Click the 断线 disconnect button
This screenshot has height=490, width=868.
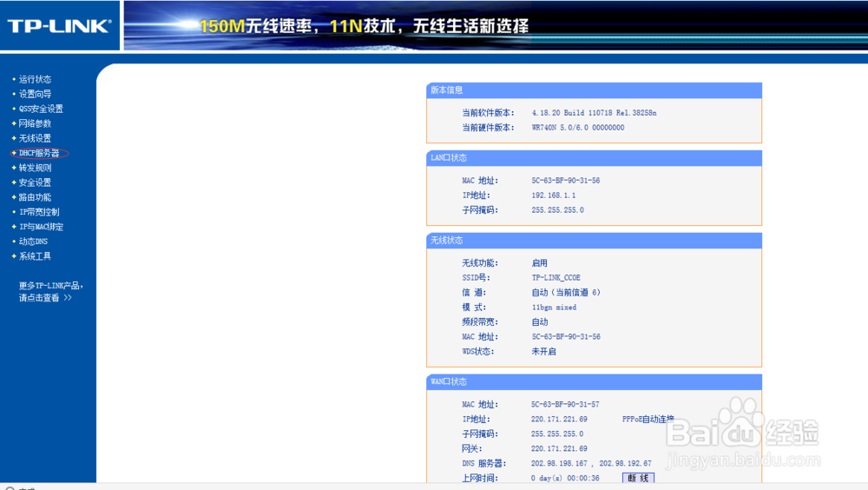[638, 478]
